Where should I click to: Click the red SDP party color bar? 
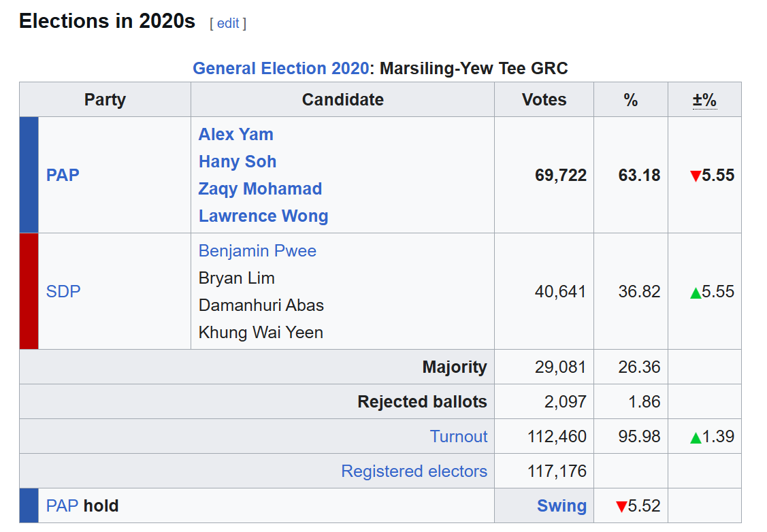click(29, 291)
